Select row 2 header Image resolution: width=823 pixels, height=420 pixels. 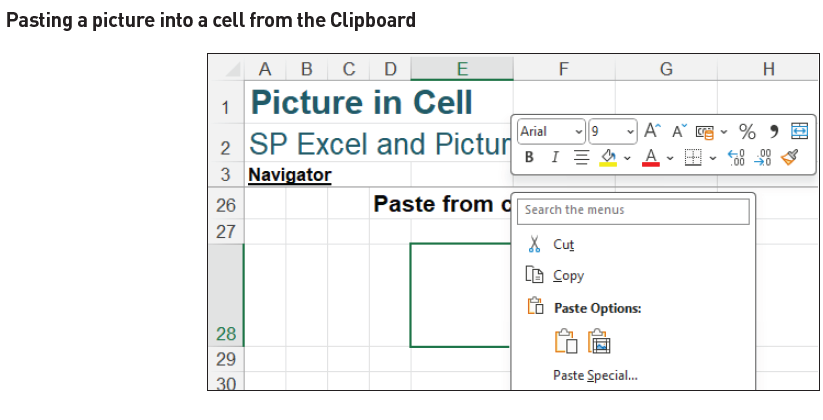tap(226, 143)
